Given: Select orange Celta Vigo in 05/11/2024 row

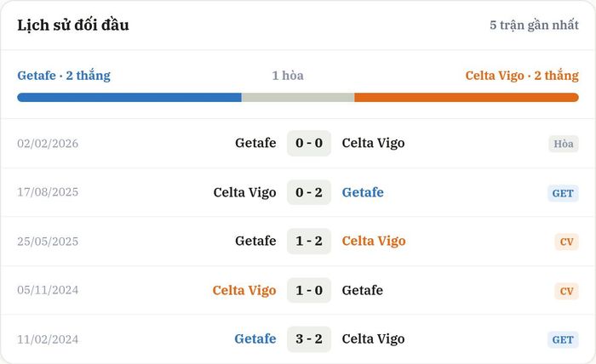Looking at the screenshot, I should pyautogui.click(x=244, y=290).
